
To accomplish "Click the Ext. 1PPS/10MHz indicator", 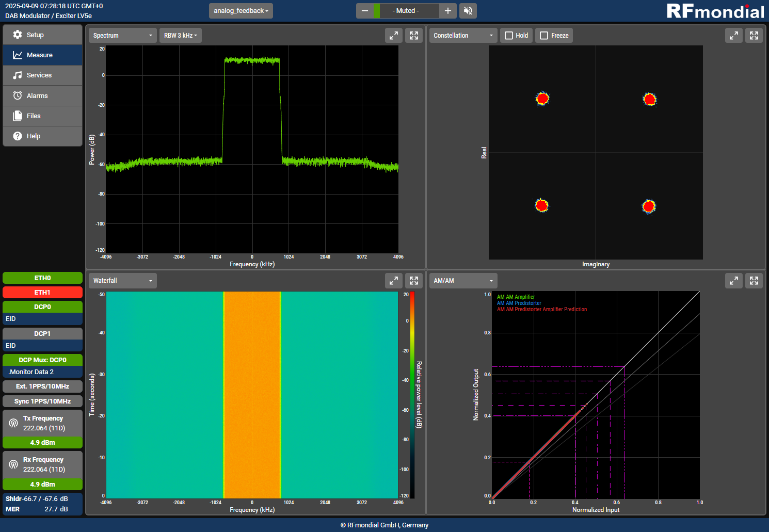I will coord(42,386).
